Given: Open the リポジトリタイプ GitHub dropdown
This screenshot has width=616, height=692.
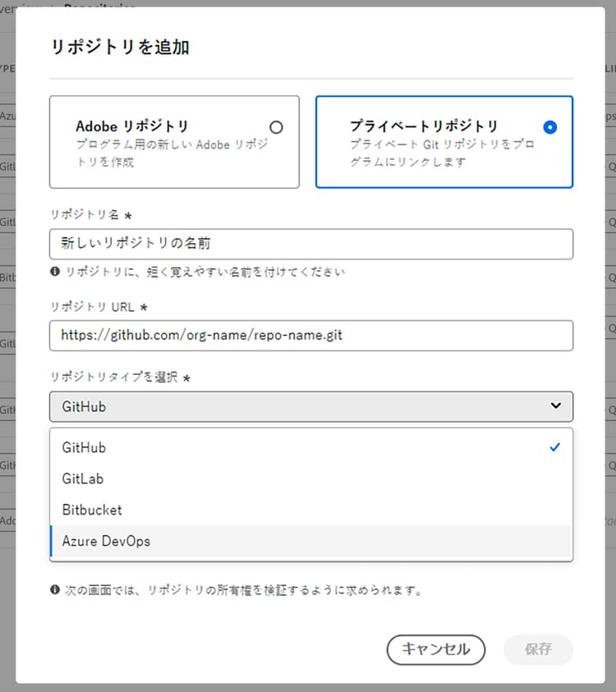Looking at the screenshot, I should point(311,406).
